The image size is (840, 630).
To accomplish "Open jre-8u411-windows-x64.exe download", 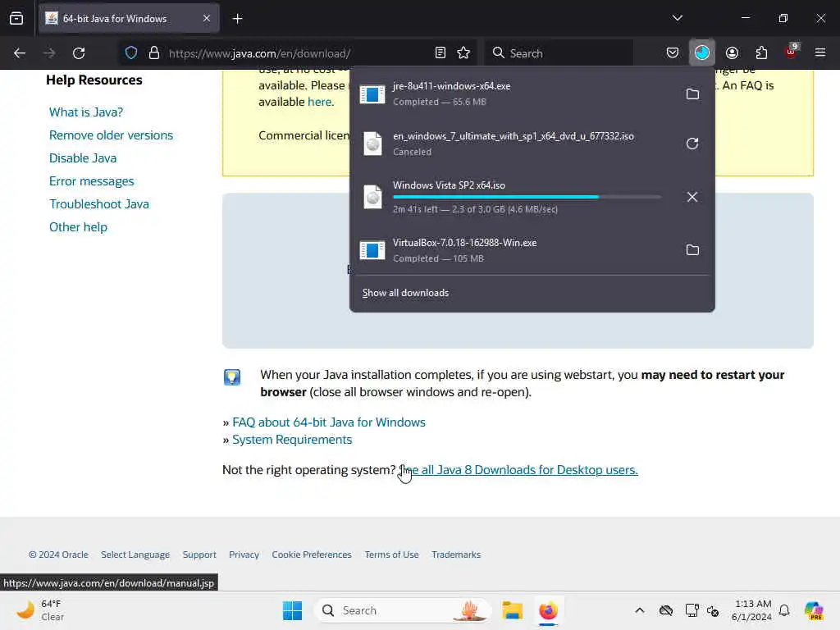I will click(514, 94).
